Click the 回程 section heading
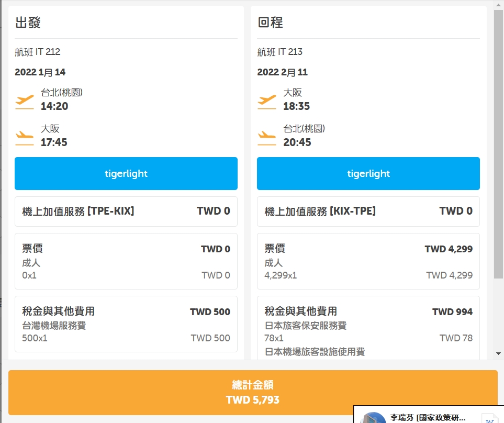 point(271,23)
